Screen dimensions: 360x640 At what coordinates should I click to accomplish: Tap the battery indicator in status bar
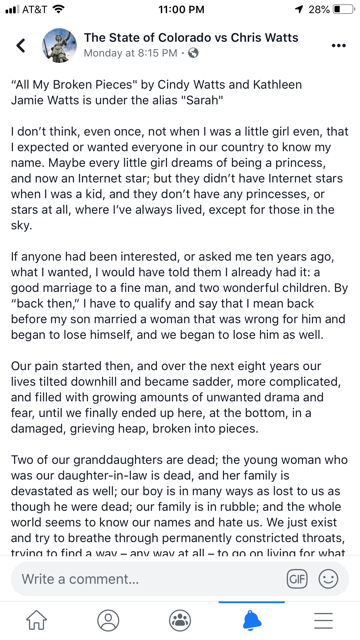click(344, 9)
